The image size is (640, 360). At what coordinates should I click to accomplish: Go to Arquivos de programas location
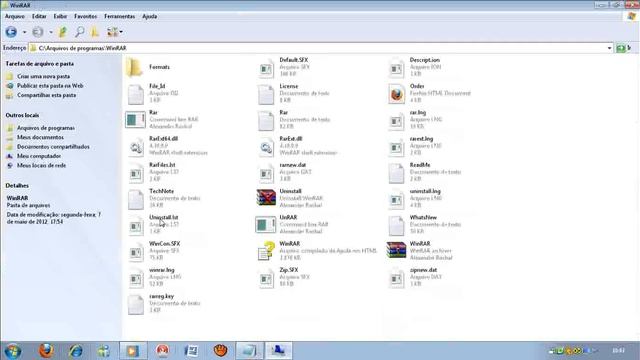click(x=46, y=128)
